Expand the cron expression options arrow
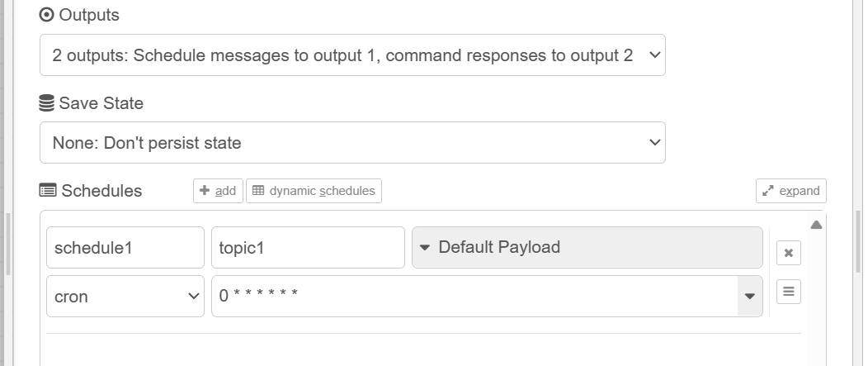This screenshot has width=868, height=366. (x=750, y=297)
